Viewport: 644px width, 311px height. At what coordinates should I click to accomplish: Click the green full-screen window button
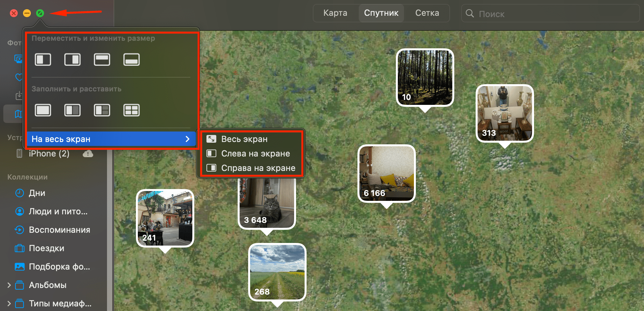tap(40, 13)
